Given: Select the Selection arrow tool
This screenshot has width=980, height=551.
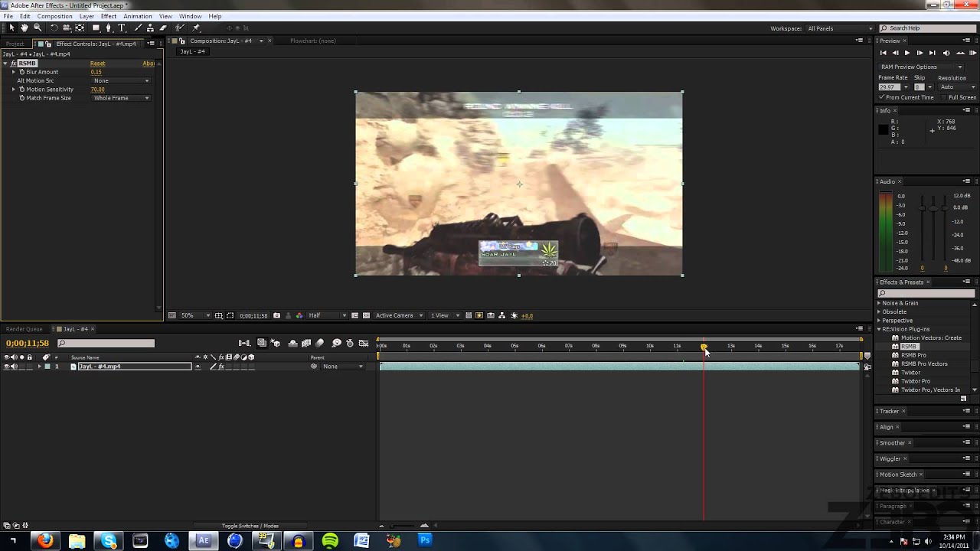Looking at the screenshot, I should click(x=11, y=28).
